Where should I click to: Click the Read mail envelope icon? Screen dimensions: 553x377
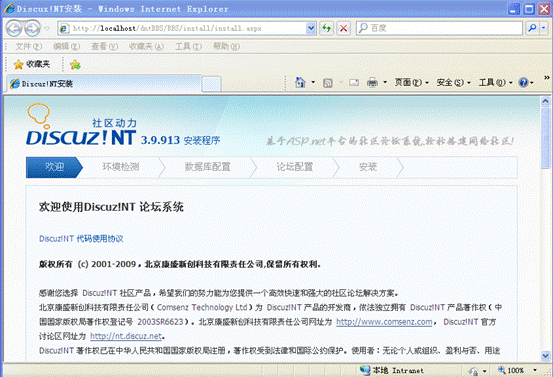point(354,83)
